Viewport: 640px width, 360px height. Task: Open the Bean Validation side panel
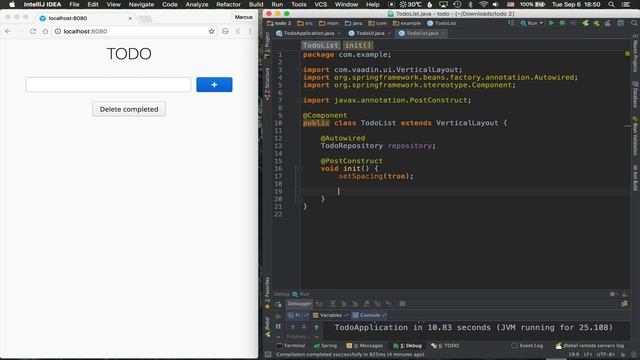click(x=635, y=136)
